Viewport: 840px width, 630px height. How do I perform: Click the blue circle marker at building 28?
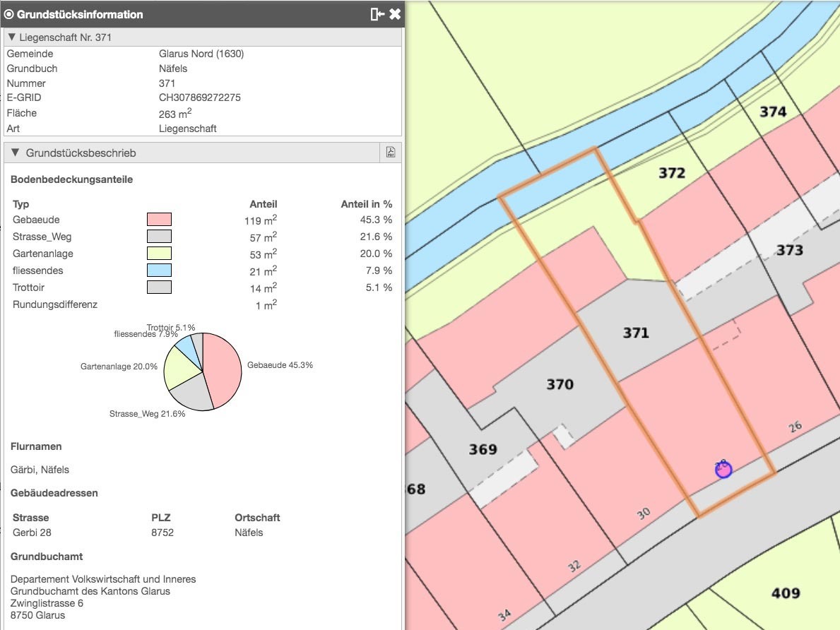(723, 469)
